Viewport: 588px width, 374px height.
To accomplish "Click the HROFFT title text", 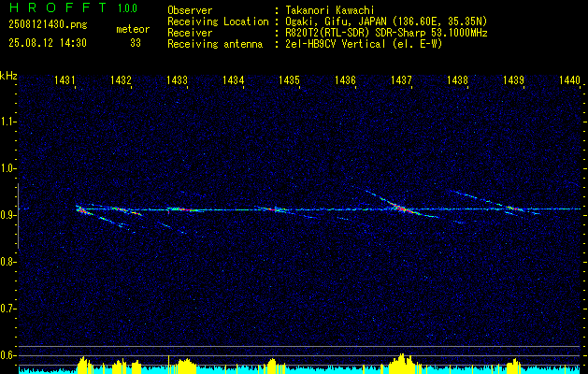I will [x=58, y=7].
